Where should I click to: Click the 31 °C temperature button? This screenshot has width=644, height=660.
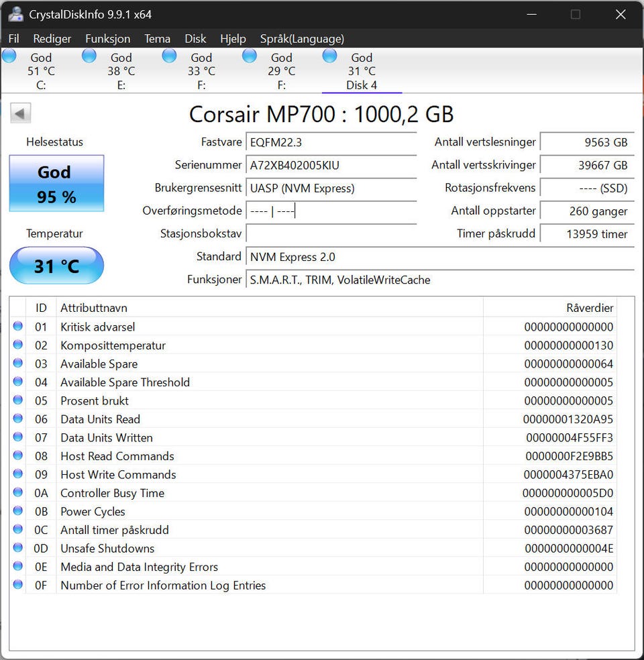56,266
